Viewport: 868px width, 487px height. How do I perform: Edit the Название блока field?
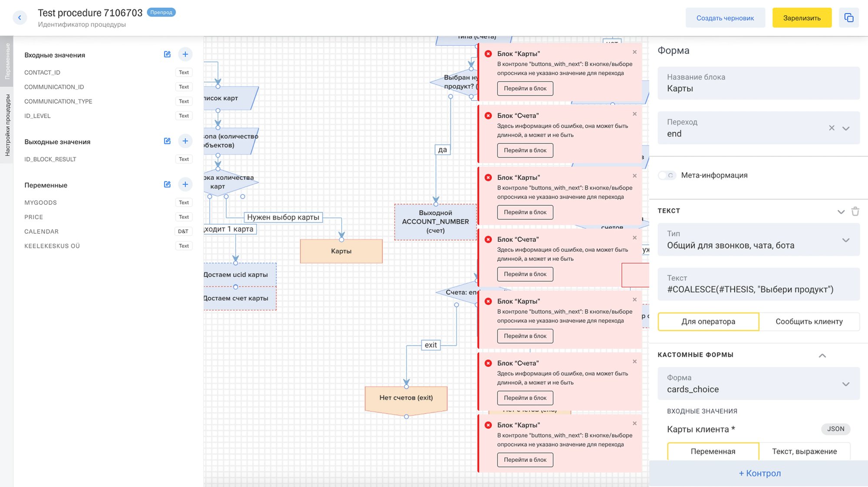pos(759,83)
